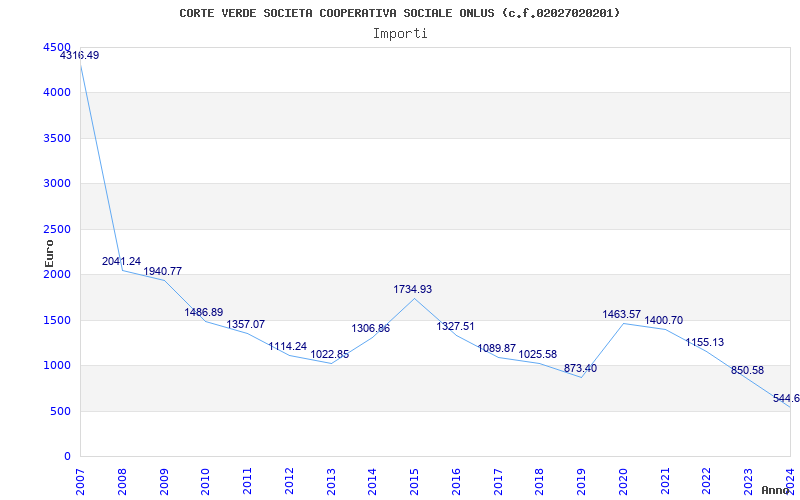This screenshot has width=800, height=500.
Task: Click the 1155.13 data label
Action: point(705,342)
